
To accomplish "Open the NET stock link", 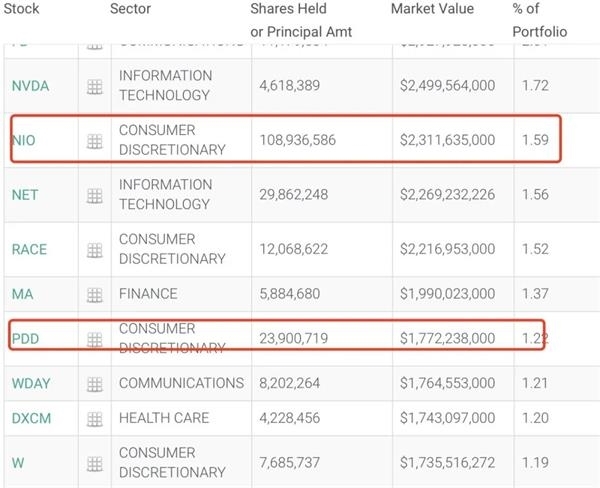I will [x=25, y=195].
